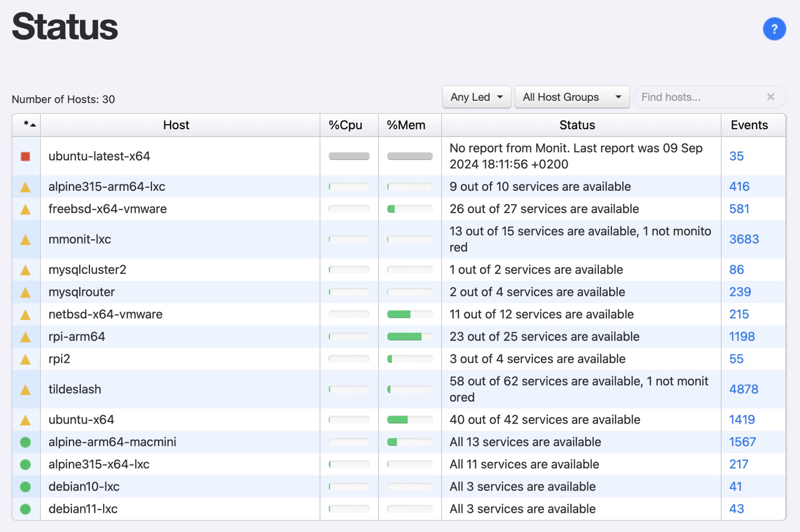Open the All Host Groups dropdown

click(572, 97)
